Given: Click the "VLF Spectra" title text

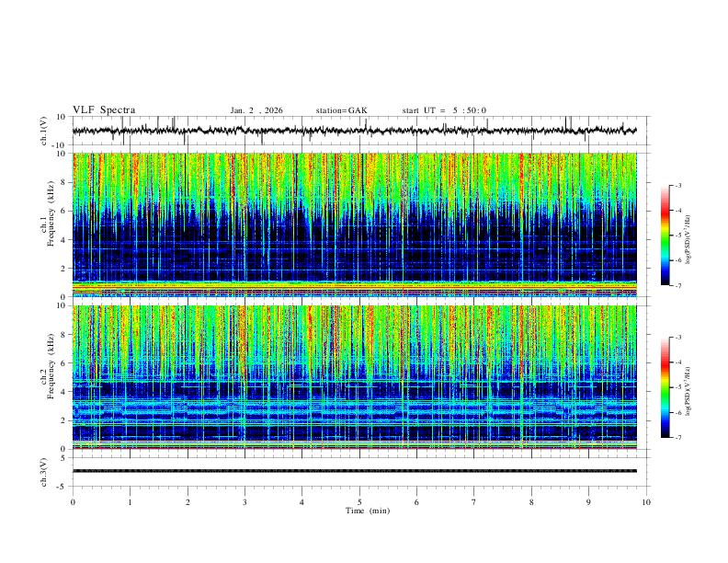Looking at the screenshot, I should point(104,110).
